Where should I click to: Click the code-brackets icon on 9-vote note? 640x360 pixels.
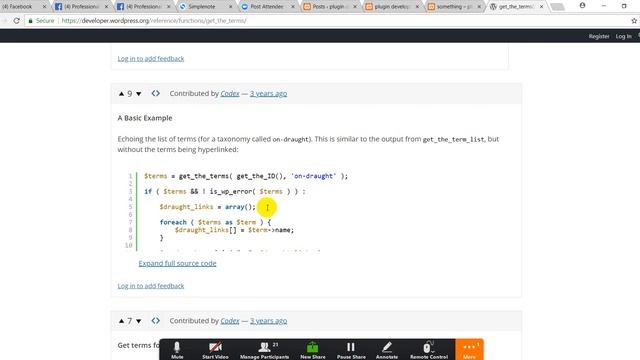156,93
